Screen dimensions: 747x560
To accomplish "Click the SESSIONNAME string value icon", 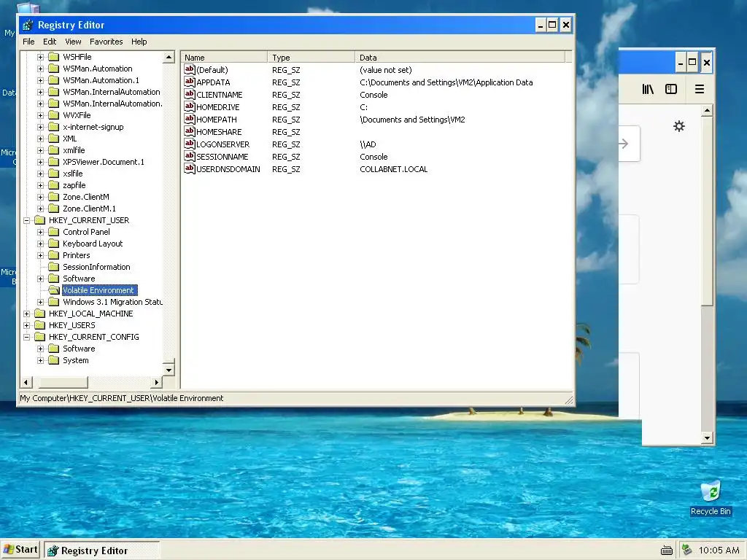I will tap(190, 156).
